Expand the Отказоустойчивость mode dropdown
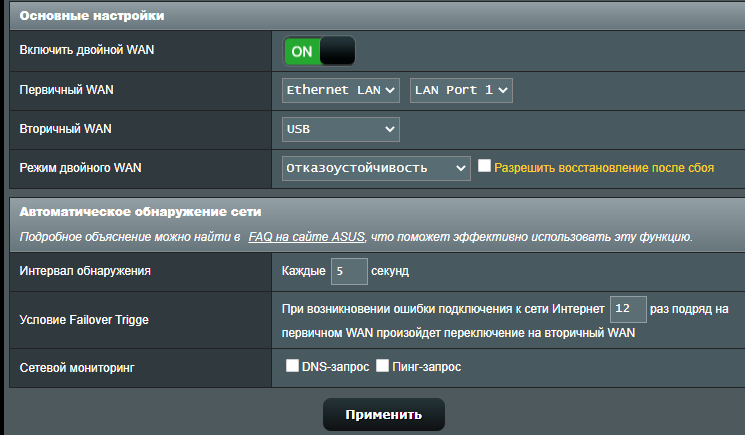 point(375,168)
